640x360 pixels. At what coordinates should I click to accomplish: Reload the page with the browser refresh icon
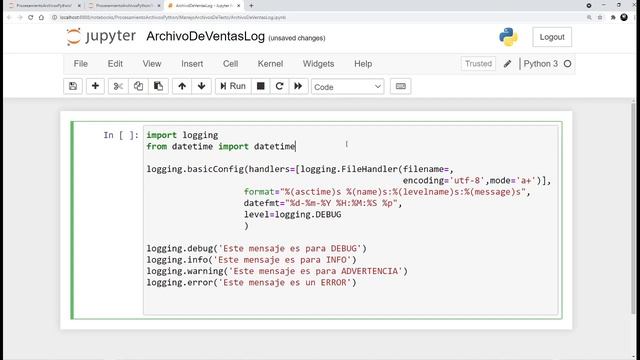tap(31, 18)
